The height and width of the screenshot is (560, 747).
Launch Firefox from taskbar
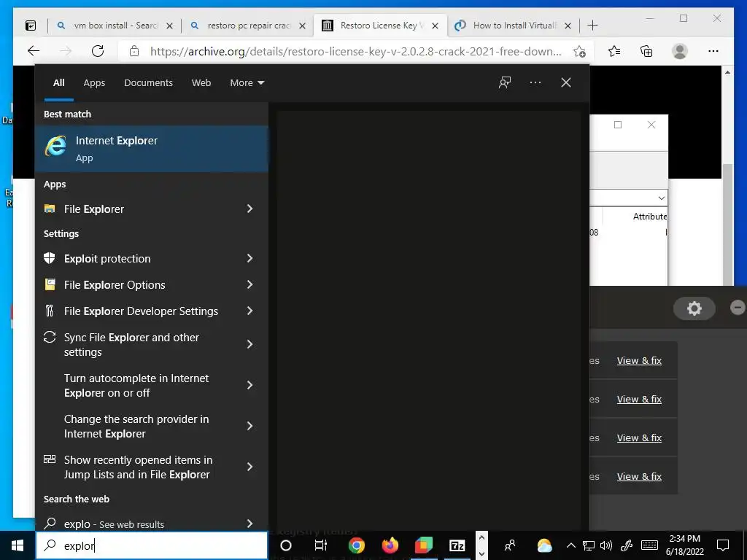[x=390, y=545]
